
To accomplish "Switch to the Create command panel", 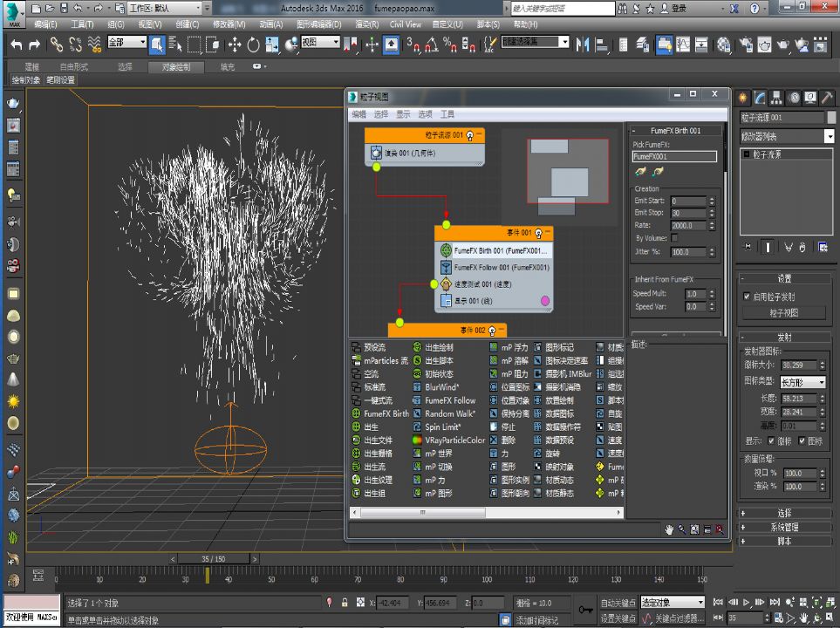I will click(742, 98).
